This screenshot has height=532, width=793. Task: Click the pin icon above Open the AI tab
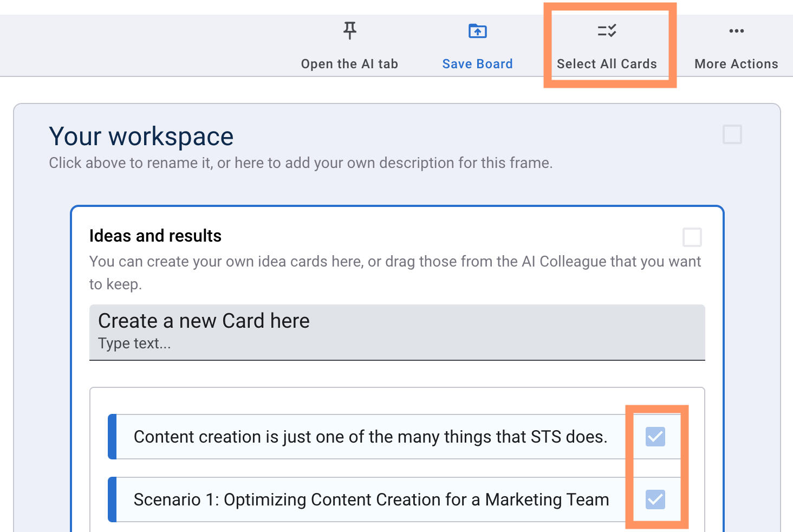pyautogui.click(x=350, y=31)
